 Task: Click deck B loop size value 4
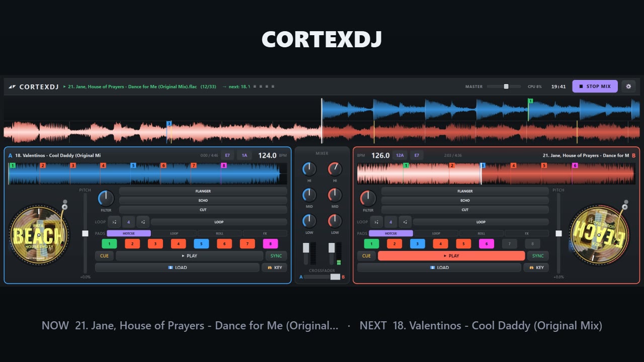[x=390, y=222]
